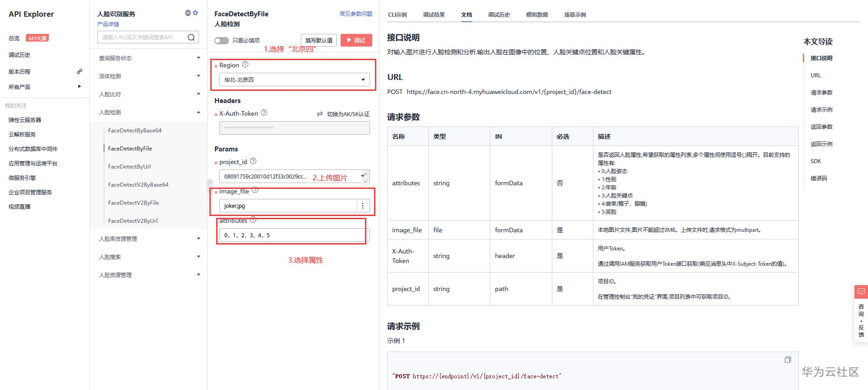Click the help icon beside X-Auth-Token label
The image size is (868, 390).
[264, 113]
